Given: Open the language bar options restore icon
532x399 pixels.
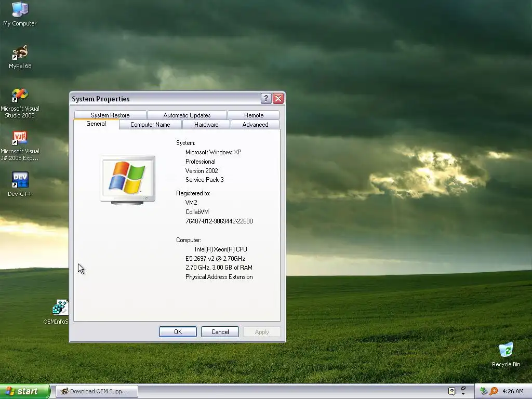Looking at the screenshot, I should click(463, 388).
